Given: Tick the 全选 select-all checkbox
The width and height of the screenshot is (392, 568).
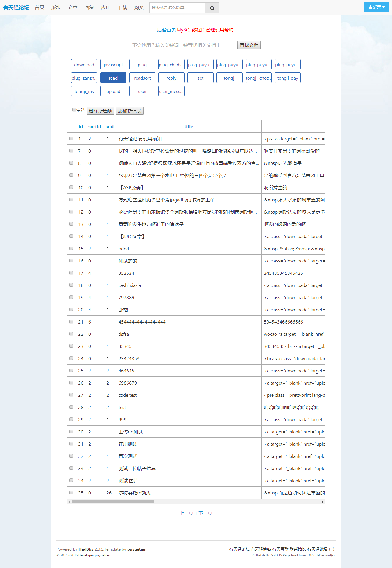Looking at the screenshot, I should point(74,110).
